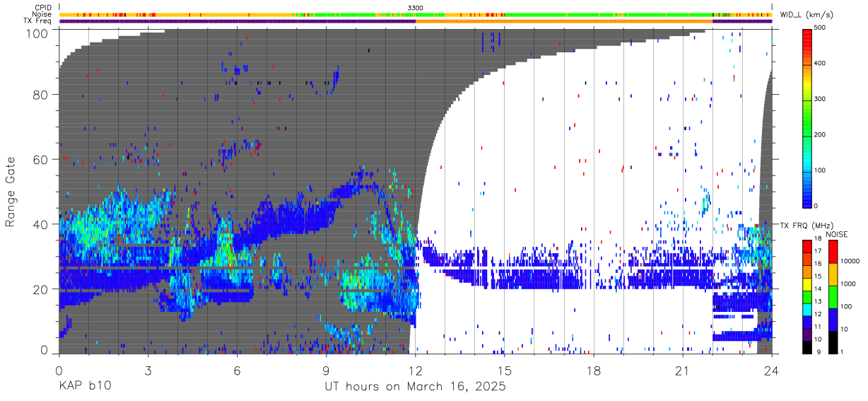Pick the yellow 14–15 MHz frequency swatch
This screenshot has height=401, width=868.
[808, 284]
